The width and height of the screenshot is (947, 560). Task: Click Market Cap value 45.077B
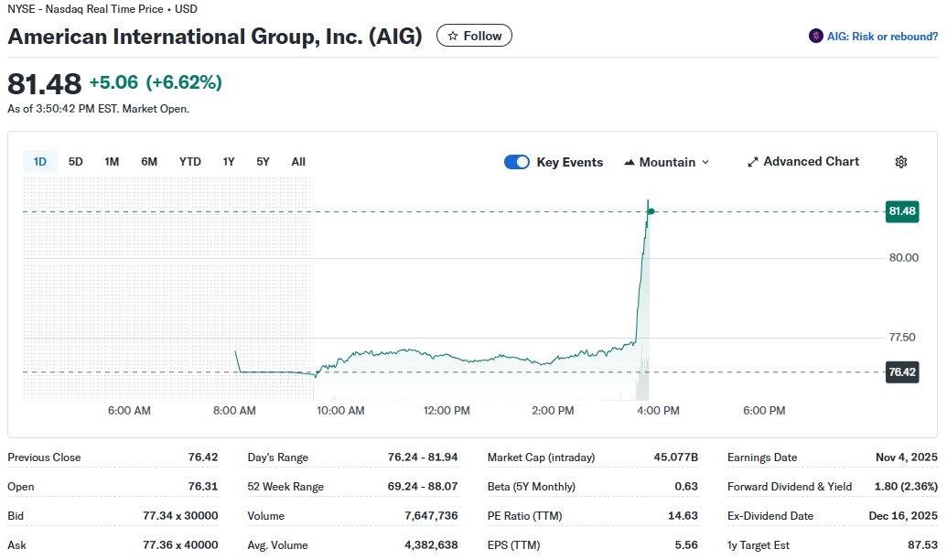[x=676, y=458]
